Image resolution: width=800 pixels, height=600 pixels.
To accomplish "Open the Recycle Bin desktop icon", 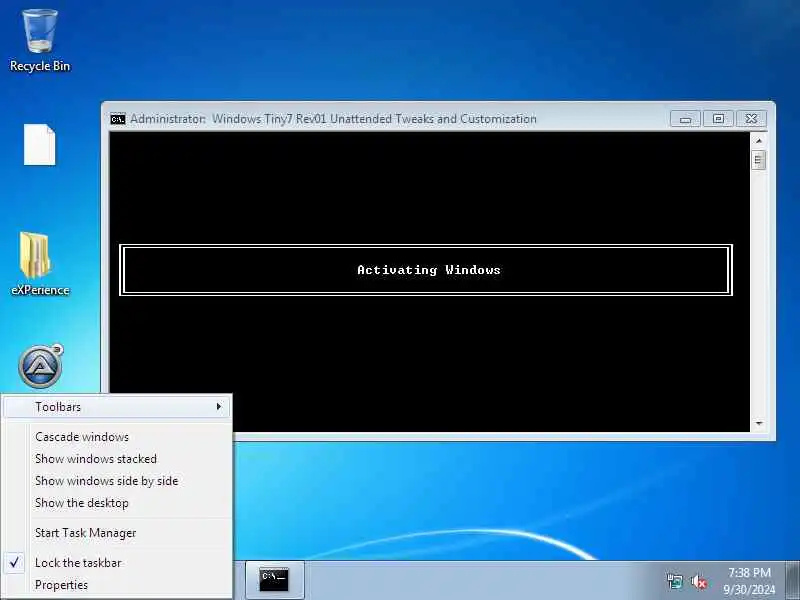I will 40,40.
